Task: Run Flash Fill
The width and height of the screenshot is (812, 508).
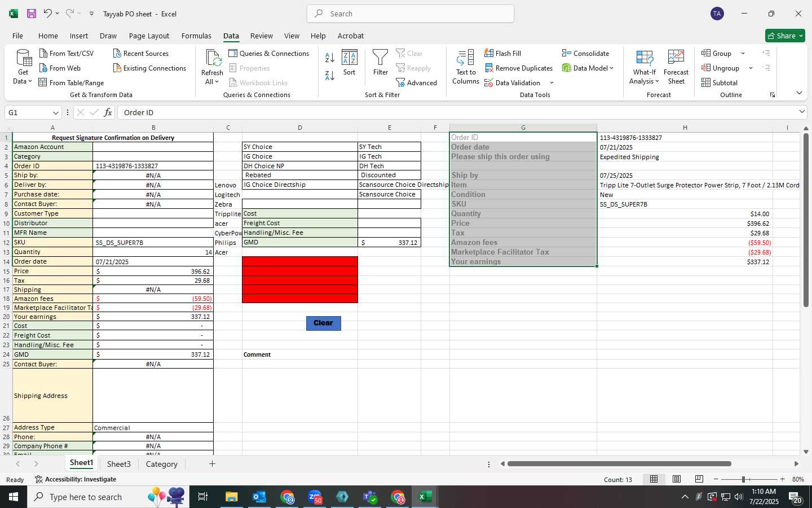Action: 502,53
